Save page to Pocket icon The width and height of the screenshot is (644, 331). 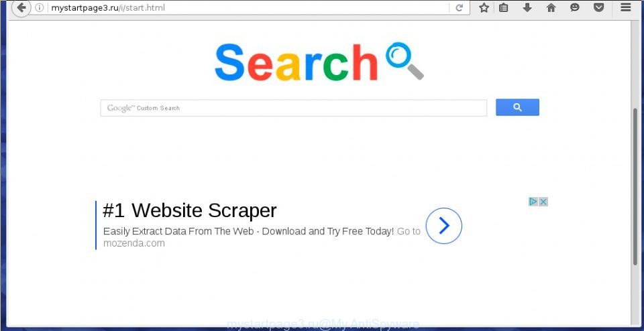(x=599, y=7)
